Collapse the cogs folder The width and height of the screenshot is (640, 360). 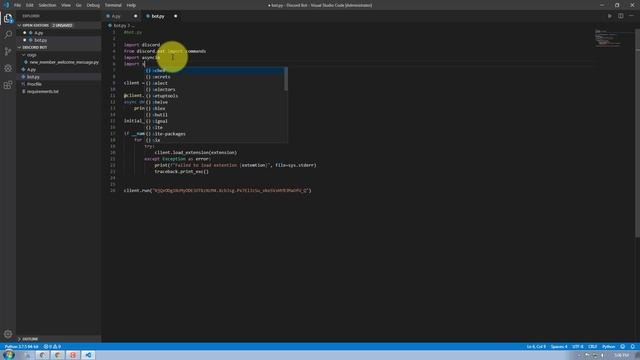click(24, 55)
